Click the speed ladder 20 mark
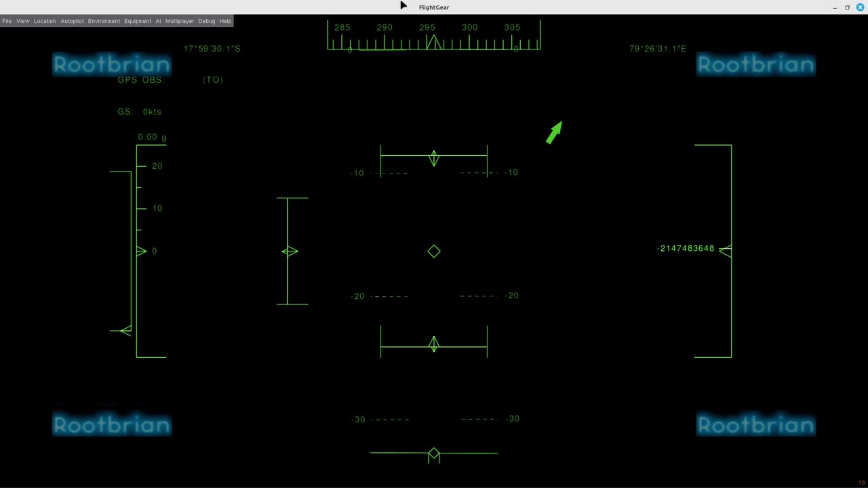This screenshot has width=868, height=488. click(x=157, y=166)
